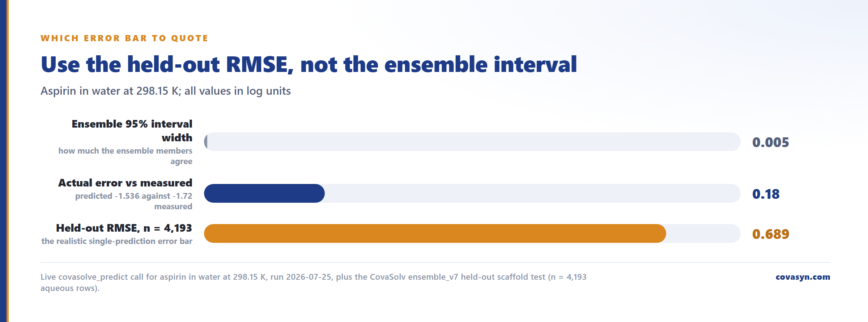Click 'how much the ensemble members agree' caption

pos(125,156)
